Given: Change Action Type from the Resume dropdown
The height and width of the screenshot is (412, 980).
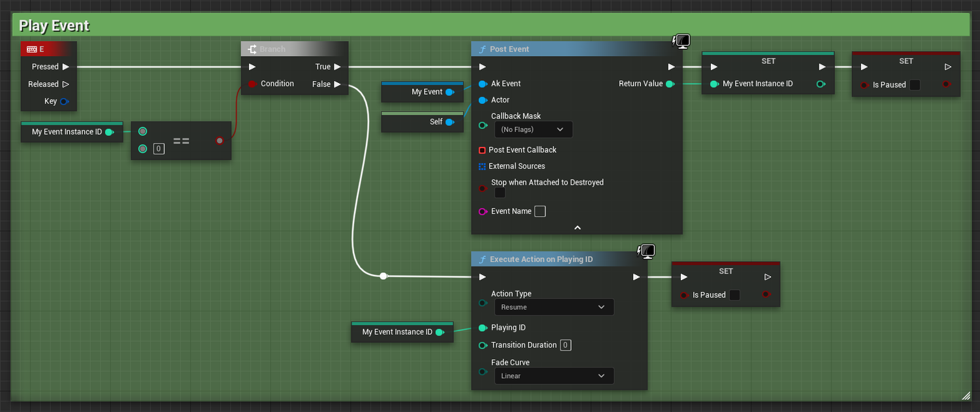Looking at the screenshot, I should [x=554, y=307].
